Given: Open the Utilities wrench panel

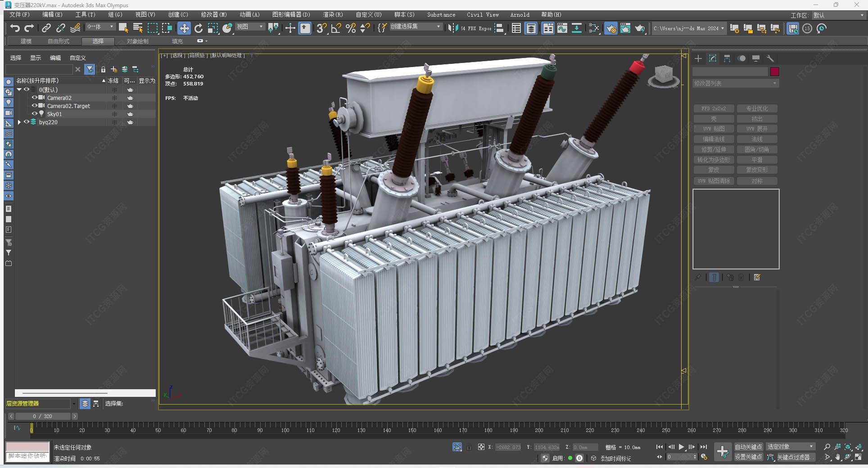Looking at the screenshot, I should (770, 58).
